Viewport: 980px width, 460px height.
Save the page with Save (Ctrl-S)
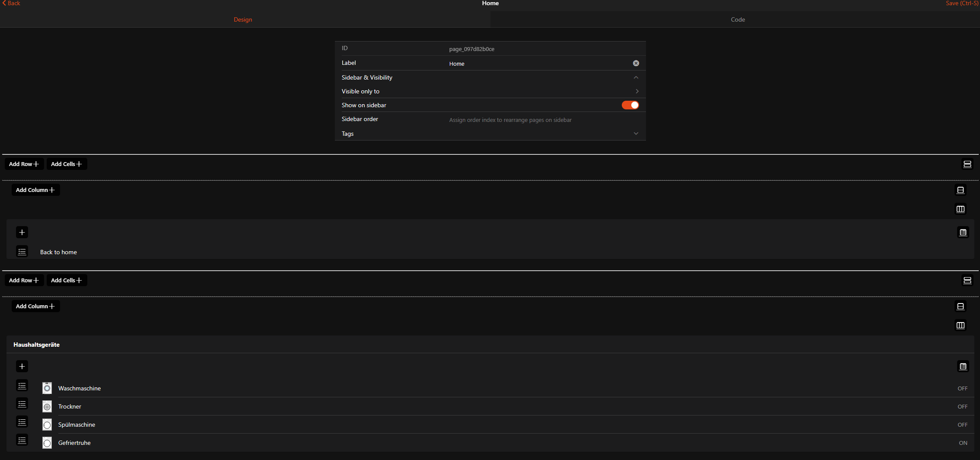[962, 3]
